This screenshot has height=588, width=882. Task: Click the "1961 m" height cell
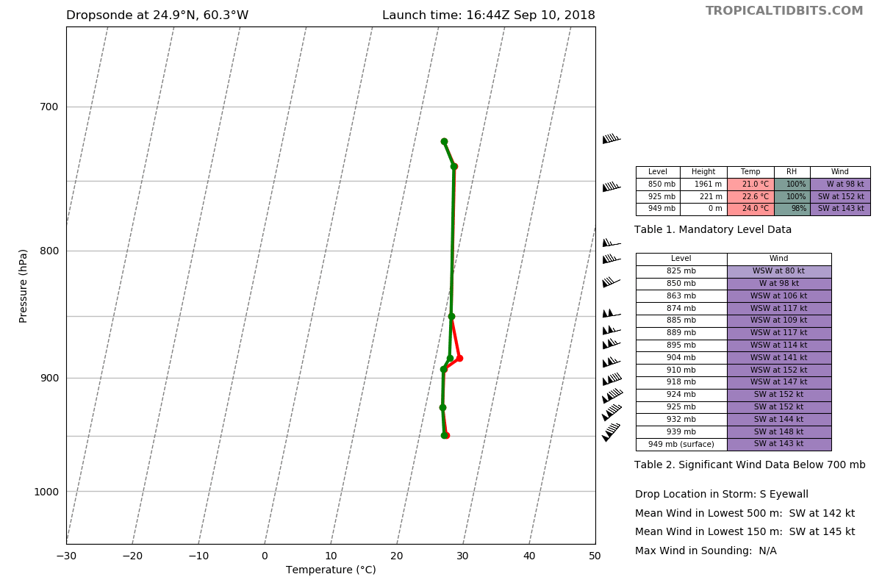tap(703, 184)
